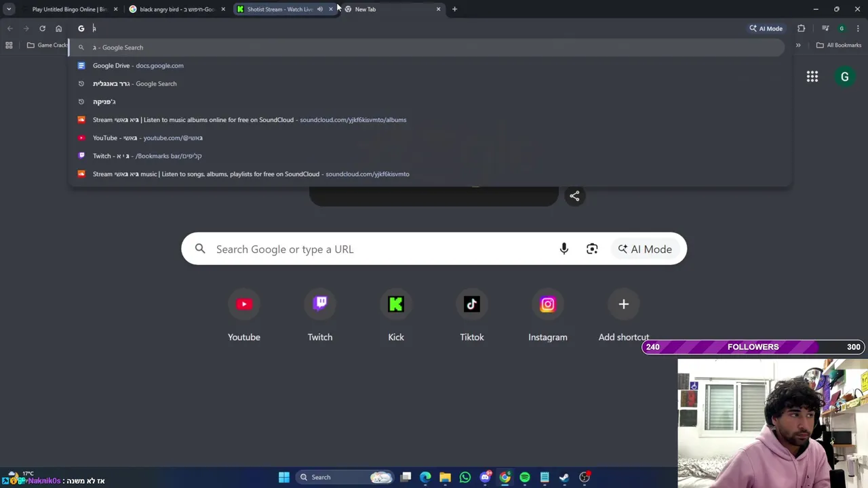The height and width of the screenshot is (488, 868).
Task: Open the Chrome three-dot menu
Action: click(858, 28)
